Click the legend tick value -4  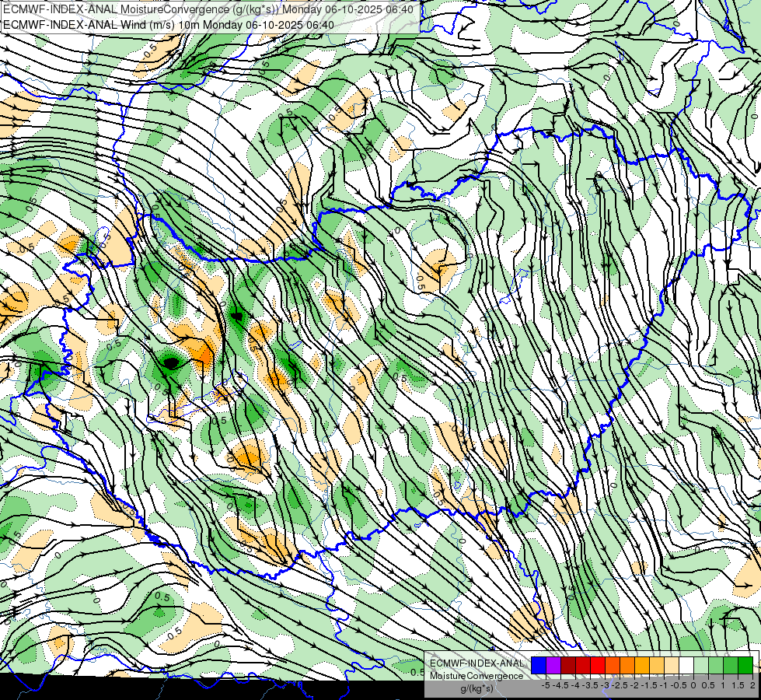575,685
